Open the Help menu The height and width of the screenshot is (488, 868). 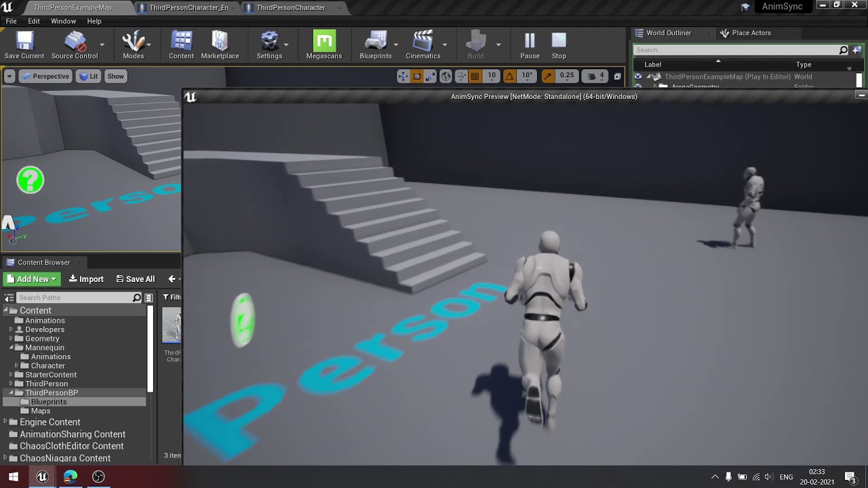tap(94, 21)
